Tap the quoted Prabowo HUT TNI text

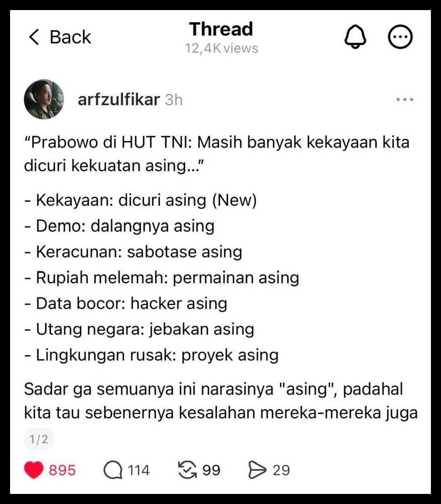217,154
